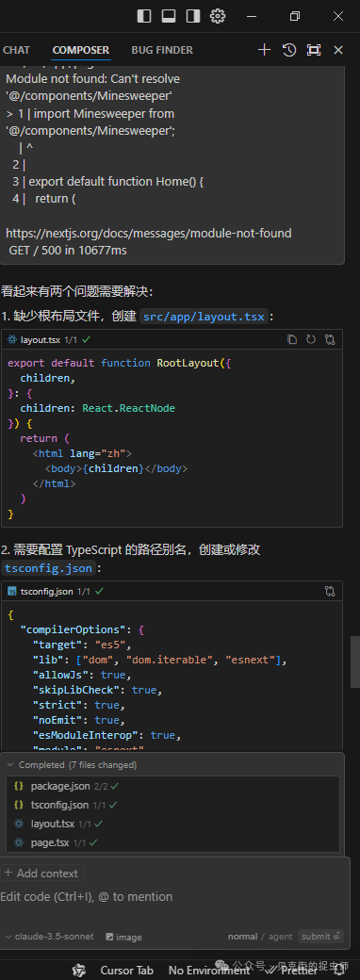Image resolution: width=360 pixels, height=980 pixels.
Task: Click the TS icon beside tsconfig.json header
Action: point(12,591)
